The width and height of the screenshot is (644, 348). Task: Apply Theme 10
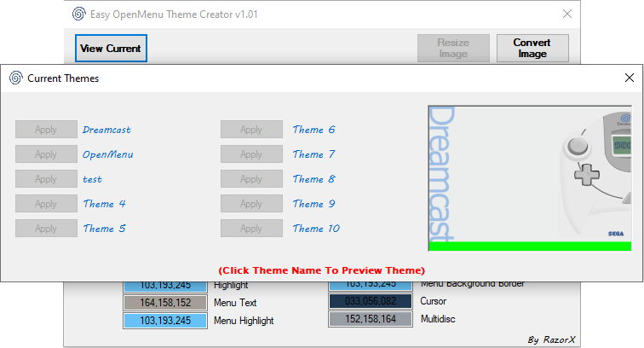pos(252,228)
